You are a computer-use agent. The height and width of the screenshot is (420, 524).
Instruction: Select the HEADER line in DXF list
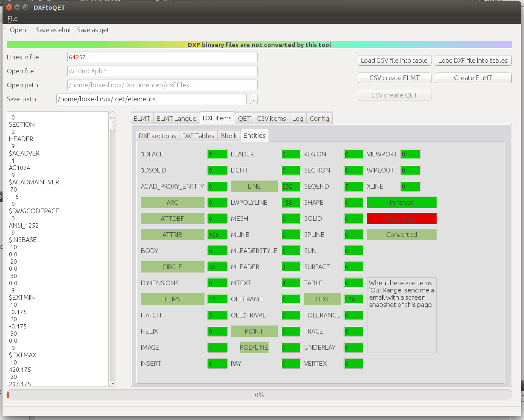point(21,139)
